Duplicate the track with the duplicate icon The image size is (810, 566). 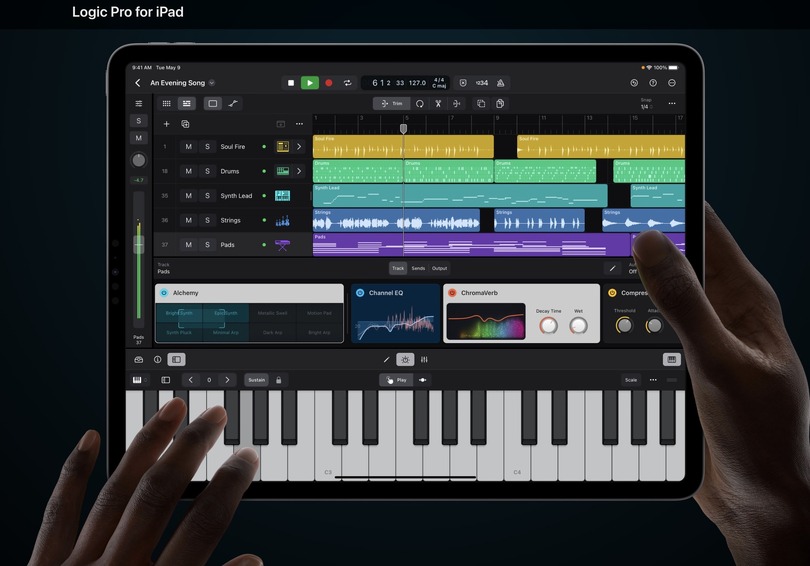185,124
